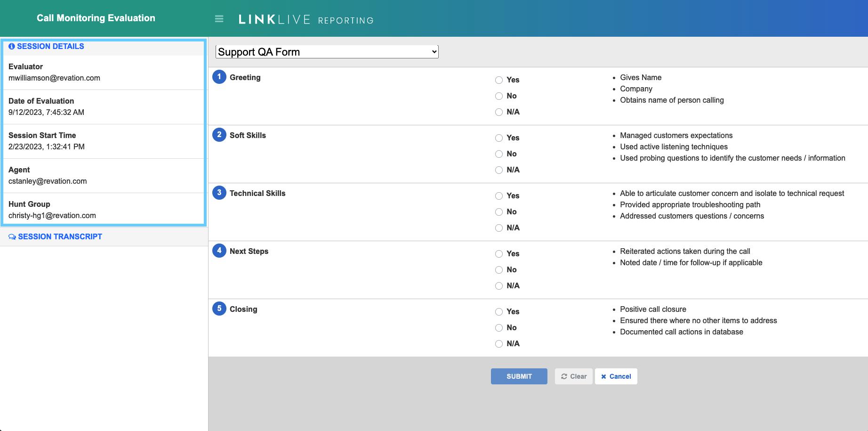Click the hamburger menu icon
The width and height of the screenshot is (868, 431).
[x=219, y=19]
